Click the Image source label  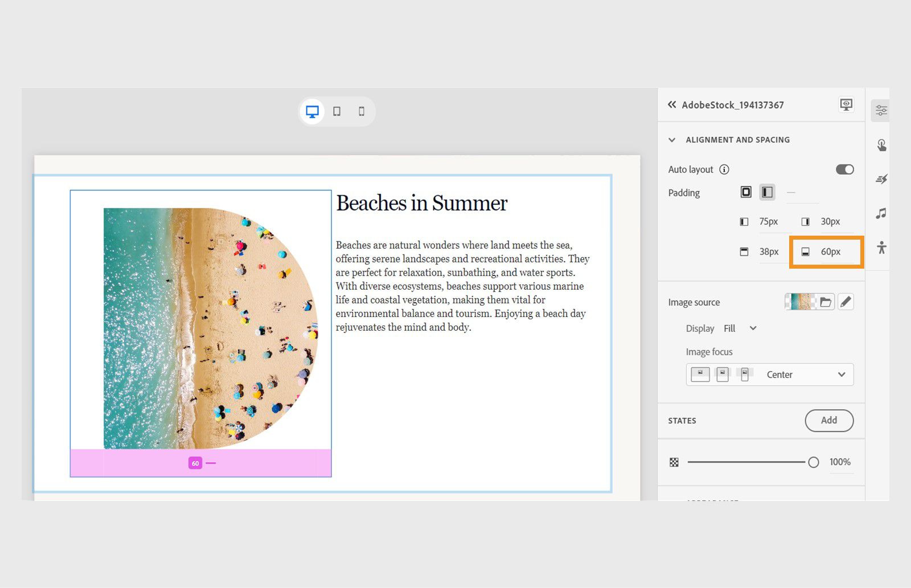point(694,302)
